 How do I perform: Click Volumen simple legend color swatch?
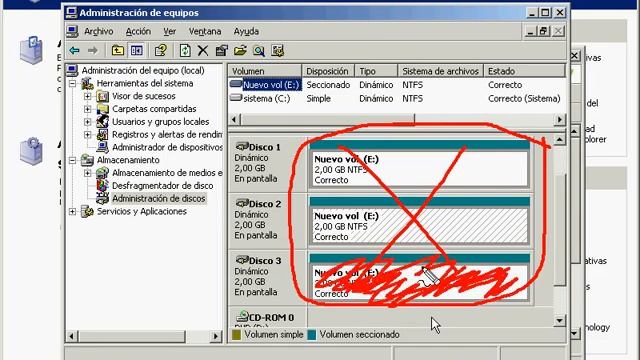click(x=236, y=335)
